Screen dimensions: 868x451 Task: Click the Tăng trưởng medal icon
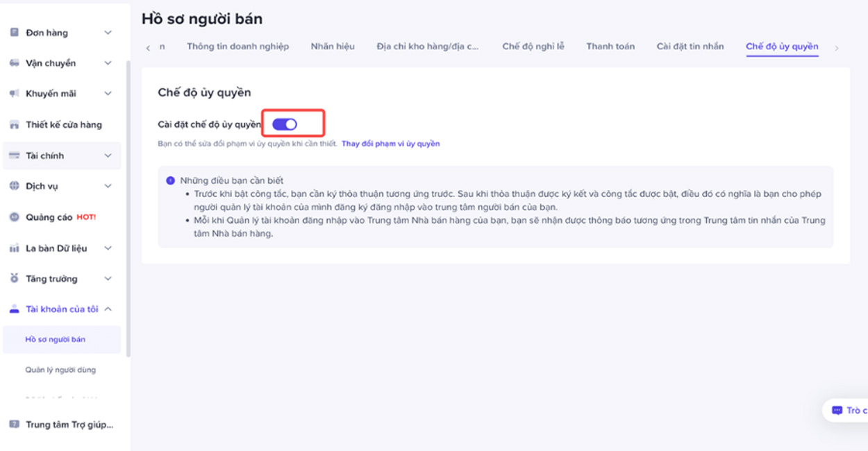14,278
